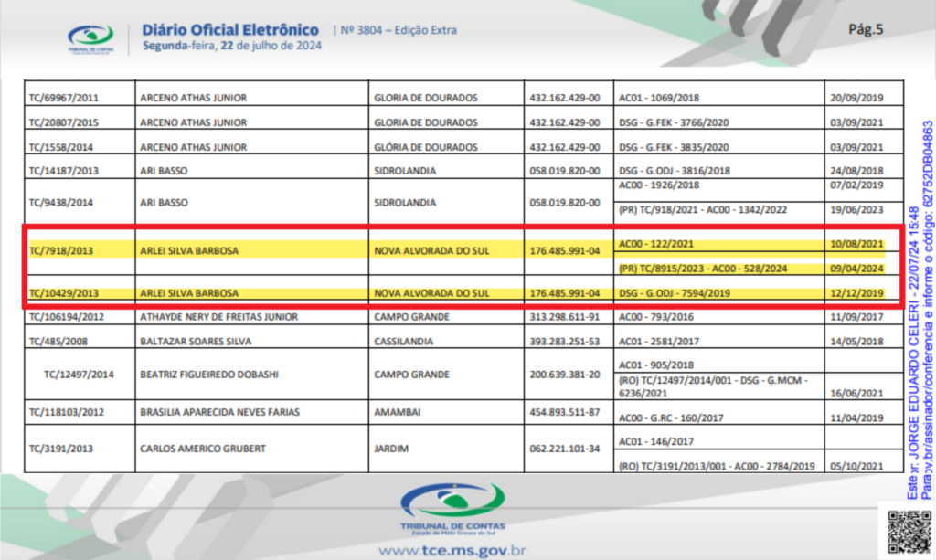Open the www.tce.ms.gov.br link
This screenshot has width=936, height=560.
[452, 551]
